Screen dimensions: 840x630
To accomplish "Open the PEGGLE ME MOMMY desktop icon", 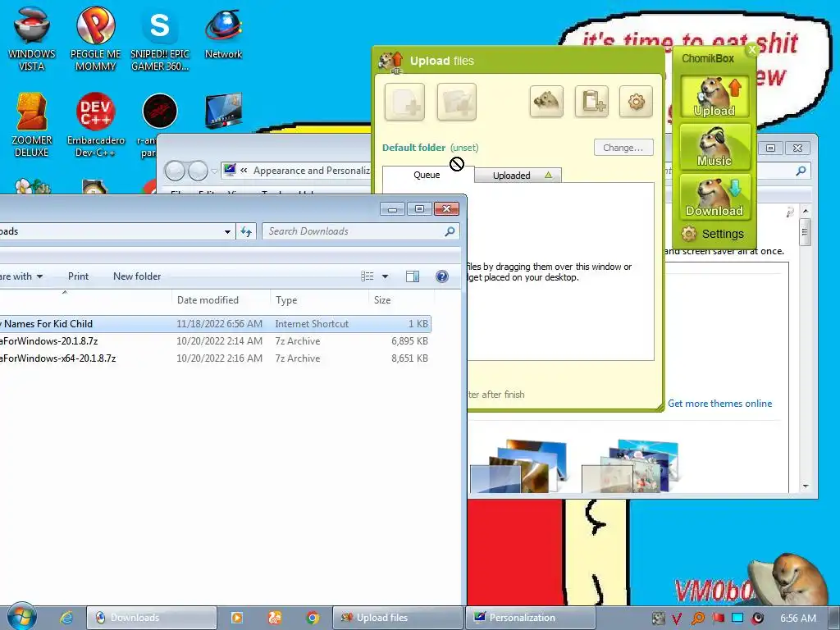I will click(x=95, y=38).
